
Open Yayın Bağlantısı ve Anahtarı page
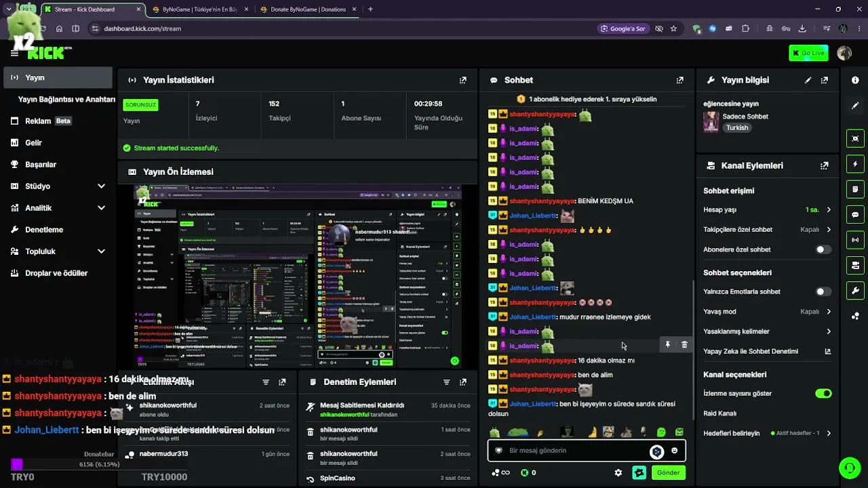(x=66, y=100)
